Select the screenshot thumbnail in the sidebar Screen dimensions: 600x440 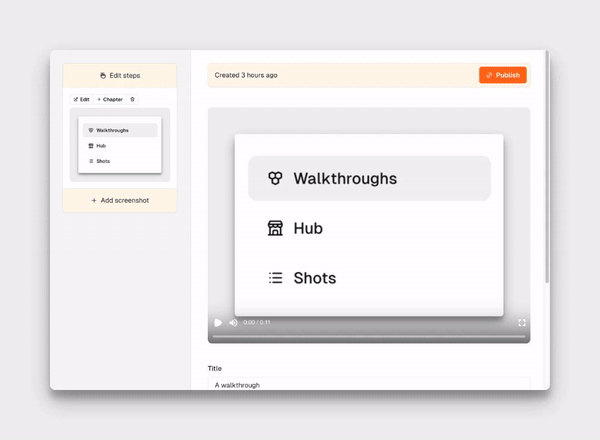120,145
